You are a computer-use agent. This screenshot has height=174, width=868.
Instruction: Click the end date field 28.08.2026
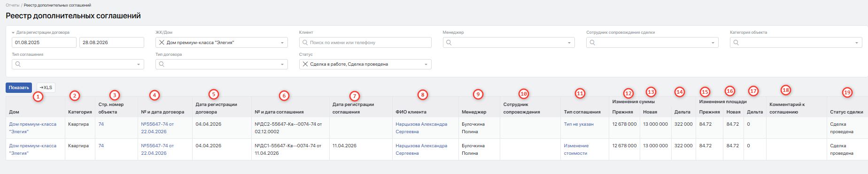(x=112, y=43)
